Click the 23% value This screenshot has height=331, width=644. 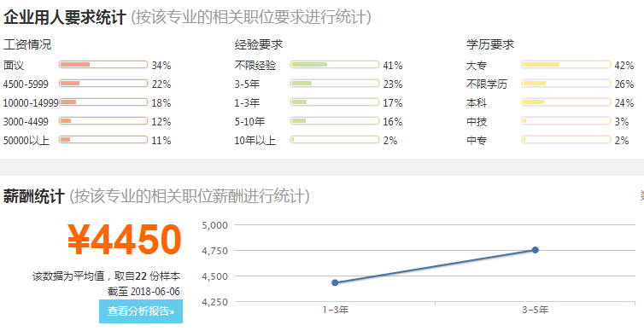point(393,84)
